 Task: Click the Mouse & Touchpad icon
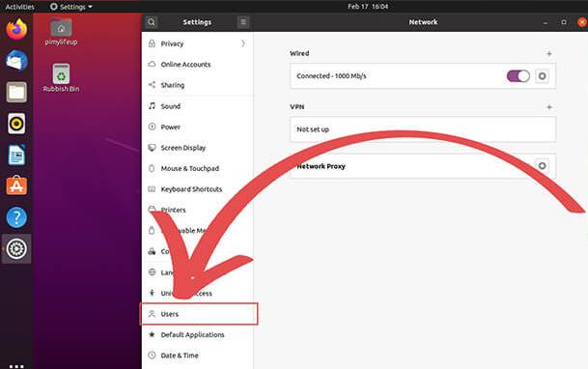152,168
